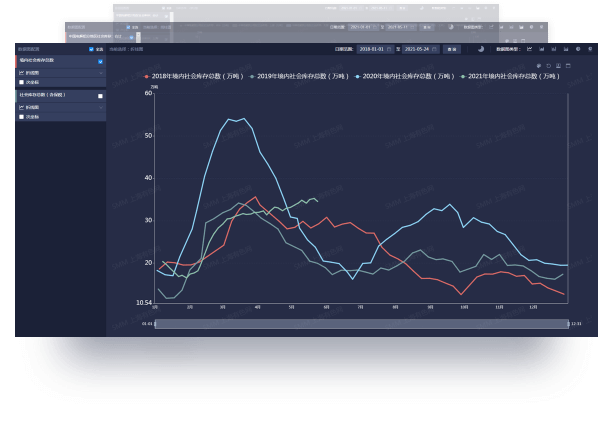Toggle the dark mode moon icon
This screenshot has width=613, height=425.
click(480, 48)
